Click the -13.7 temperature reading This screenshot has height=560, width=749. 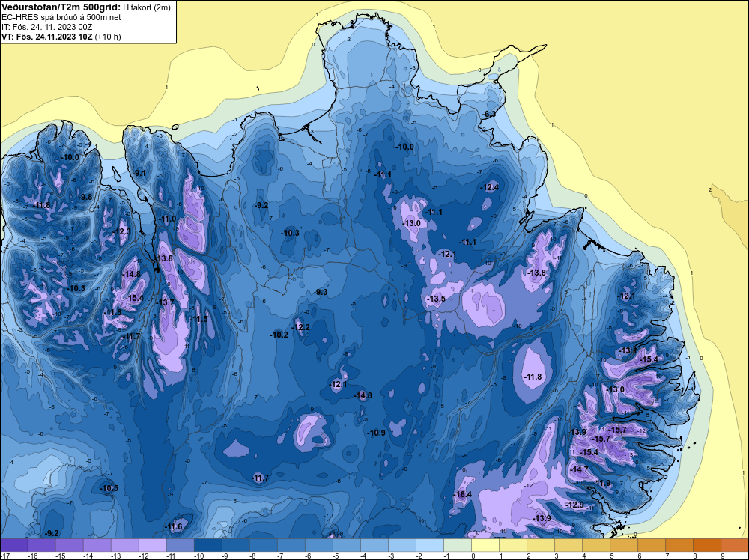click(x=166, y=302)
